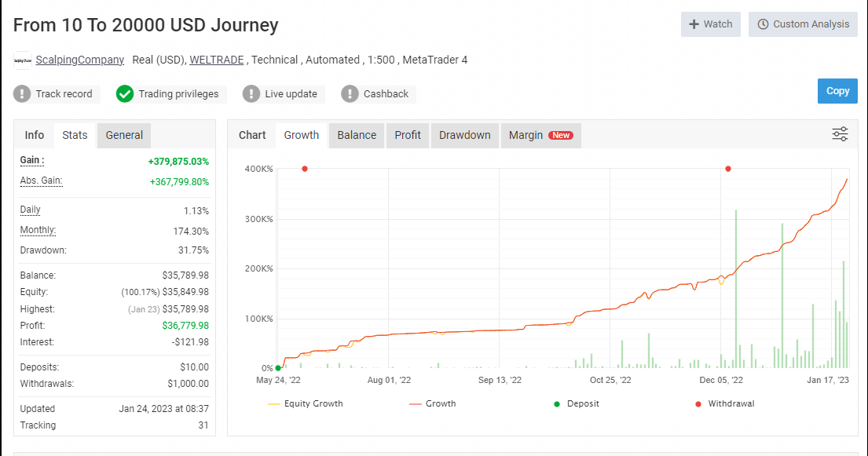
Task: Click the Live update info icon
Action: (x=251, y=93)
